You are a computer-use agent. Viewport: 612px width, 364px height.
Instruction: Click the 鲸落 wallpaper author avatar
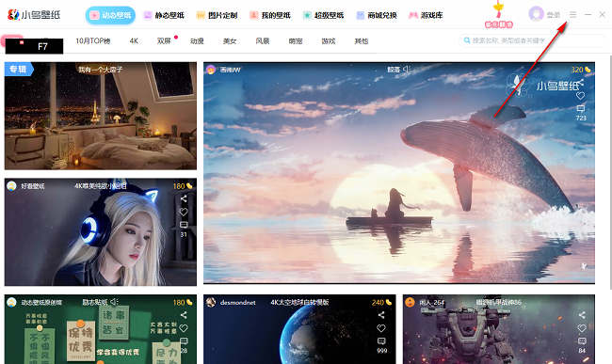211,70
